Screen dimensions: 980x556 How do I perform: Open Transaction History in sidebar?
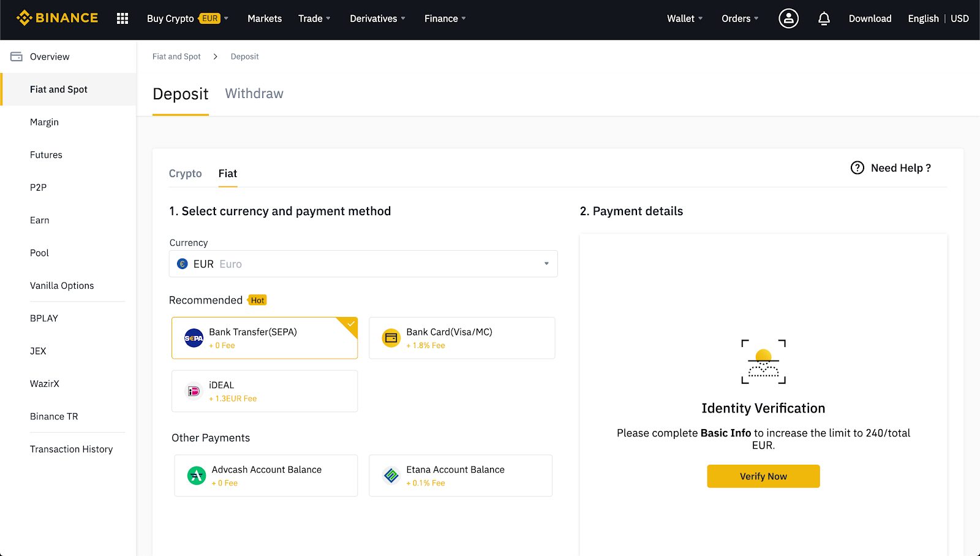71,449
